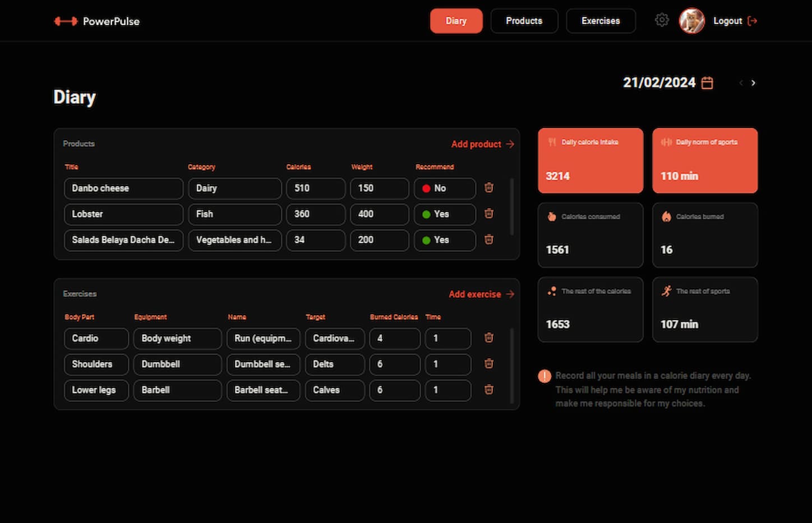Open the Exercises tab
812x523 pixels.
point(600,21)
